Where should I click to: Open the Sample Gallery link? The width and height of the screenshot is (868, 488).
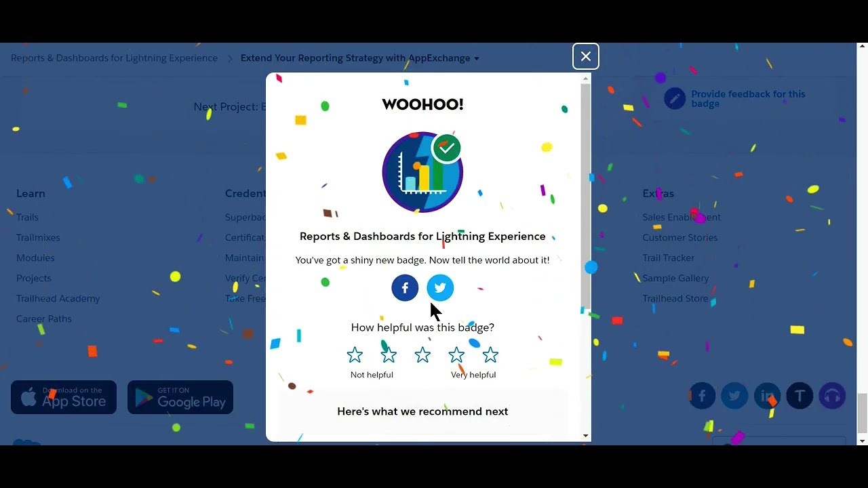(676, 278)
